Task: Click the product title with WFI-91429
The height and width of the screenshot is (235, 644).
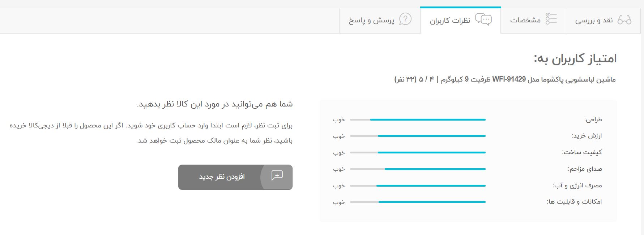Action: point(505,79)
